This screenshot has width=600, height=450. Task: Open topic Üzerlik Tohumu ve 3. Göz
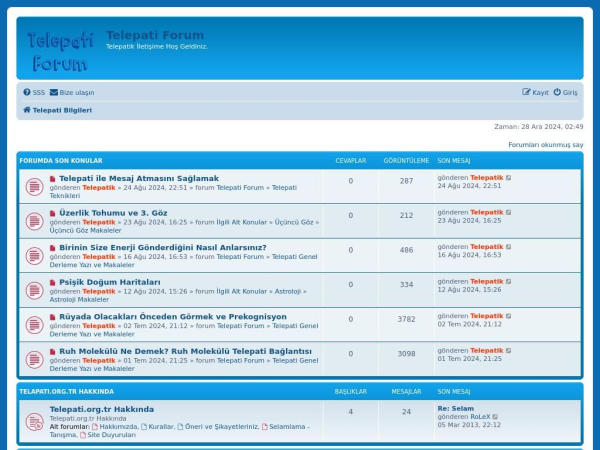coord(113,213)
